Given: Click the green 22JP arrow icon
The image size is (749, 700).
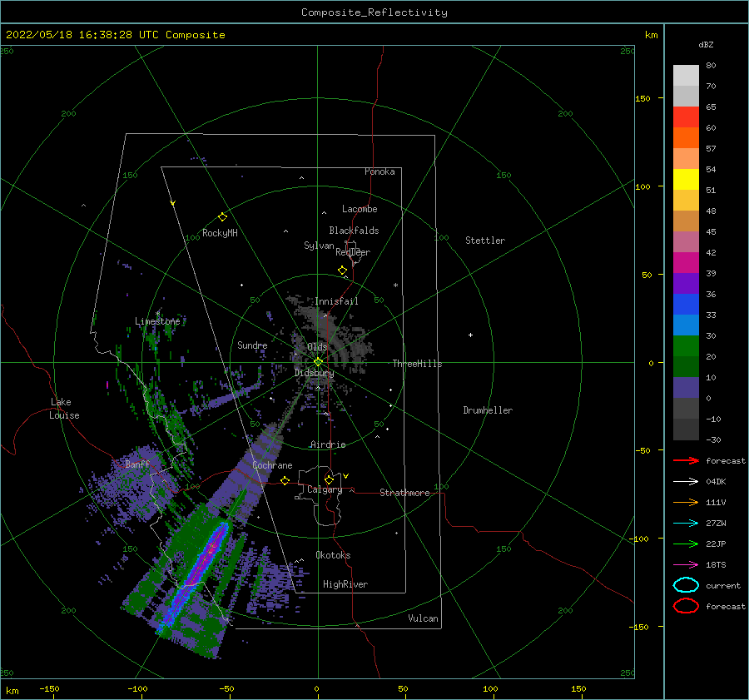Looking at the screenshot, I should tap(686, 544).
